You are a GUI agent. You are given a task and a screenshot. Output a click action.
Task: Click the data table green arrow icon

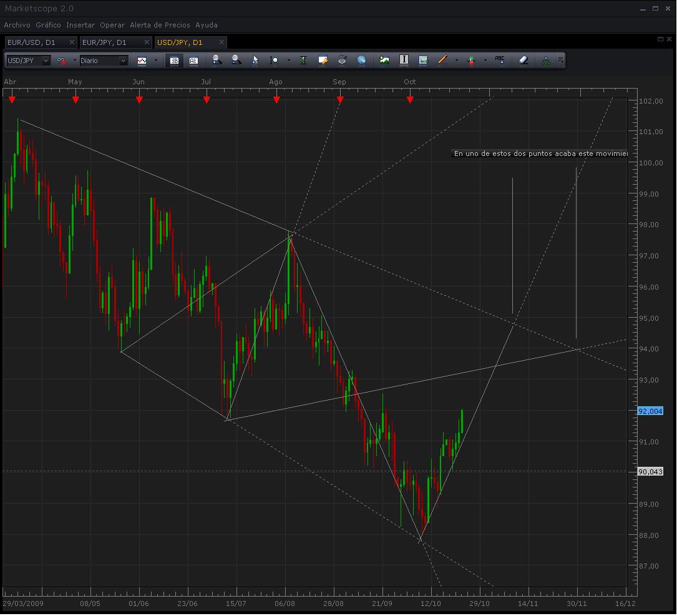click(423, 61)
